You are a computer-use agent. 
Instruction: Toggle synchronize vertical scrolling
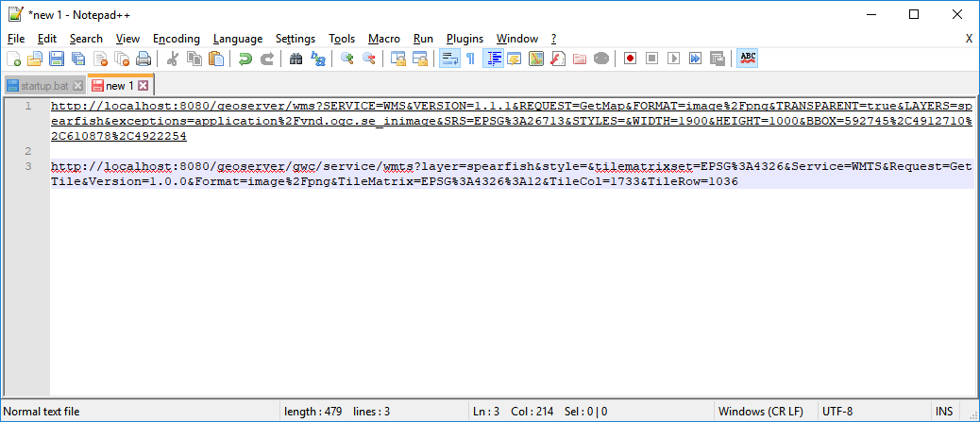click(398, 59)
